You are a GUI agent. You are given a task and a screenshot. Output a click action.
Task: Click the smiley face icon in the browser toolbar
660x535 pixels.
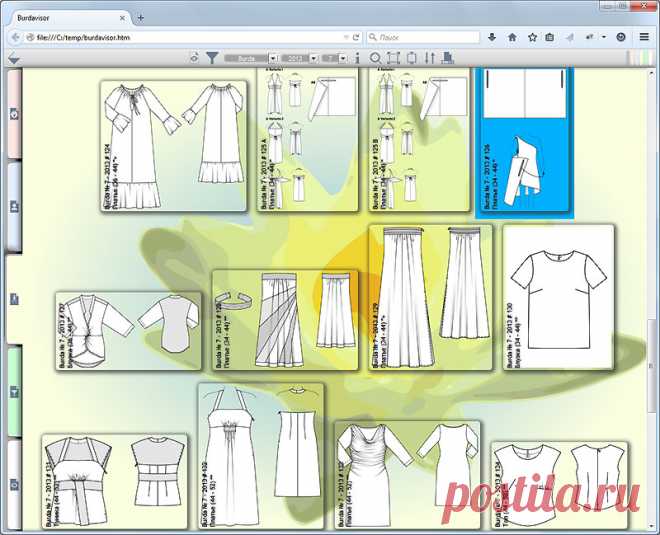(621, 37)
